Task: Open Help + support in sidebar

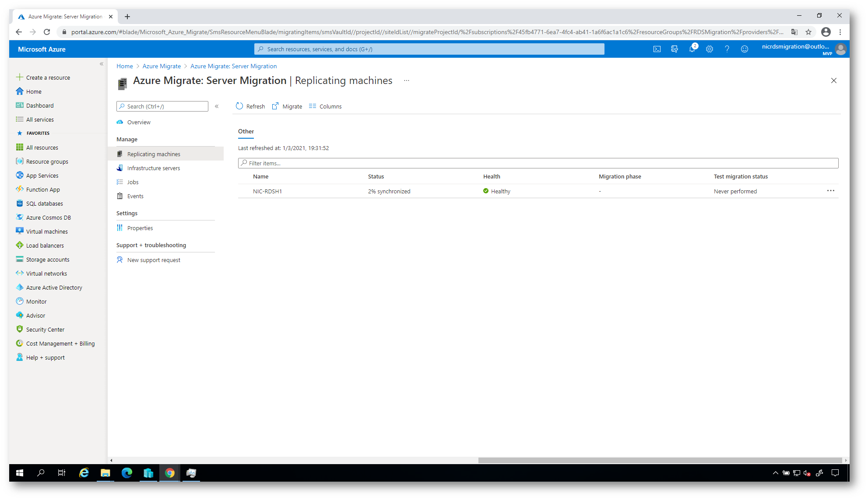Action: (x=40, y=357)
